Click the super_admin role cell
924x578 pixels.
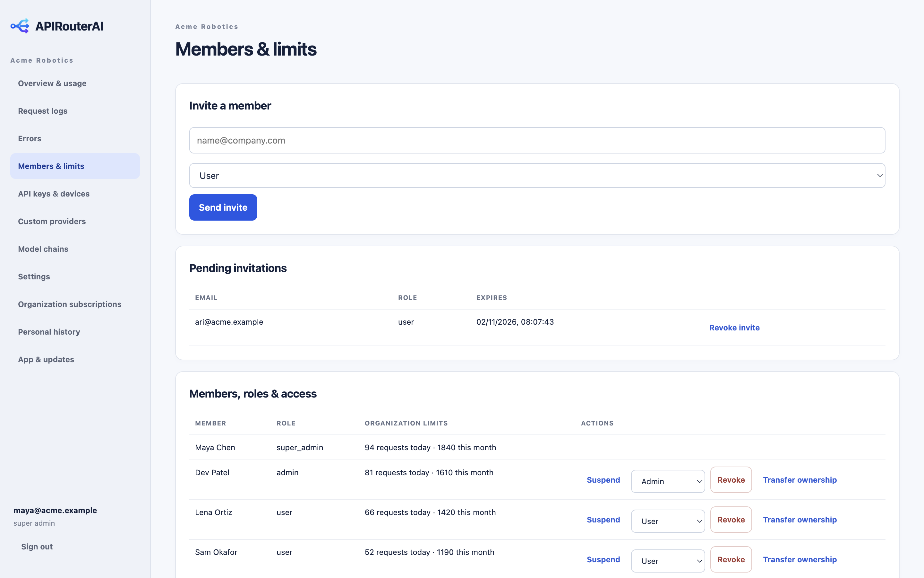tap(300, 447)
